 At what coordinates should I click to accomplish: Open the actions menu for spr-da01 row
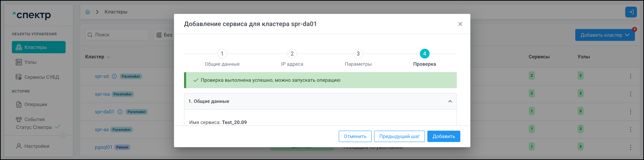point(630,112)
